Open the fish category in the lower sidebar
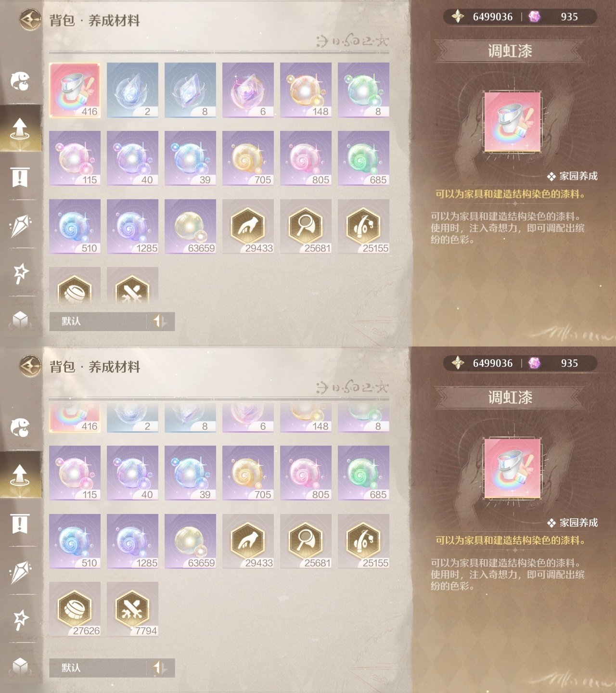This screenshot has width=616, height=693. [x=20, y=427]
